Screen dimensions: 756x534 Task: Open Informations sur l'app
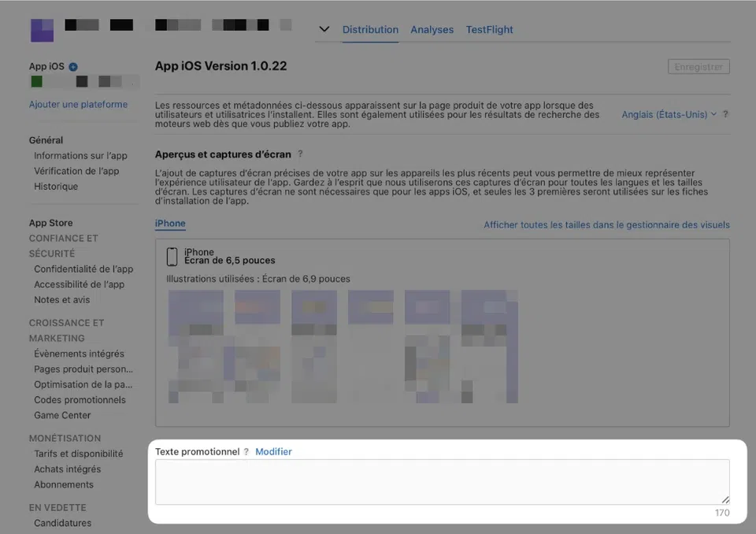tap(80, 156)
